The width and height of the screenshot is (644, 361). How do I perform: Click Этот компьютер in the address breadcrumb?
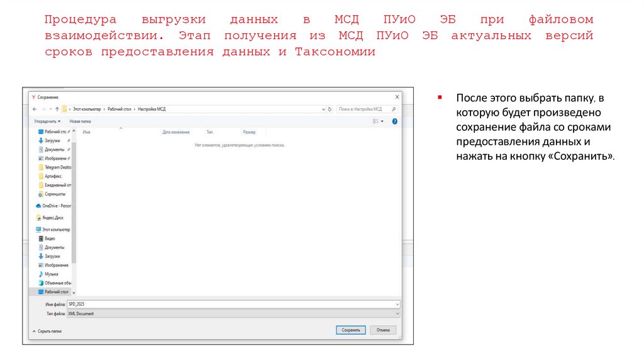coord(87,109)
